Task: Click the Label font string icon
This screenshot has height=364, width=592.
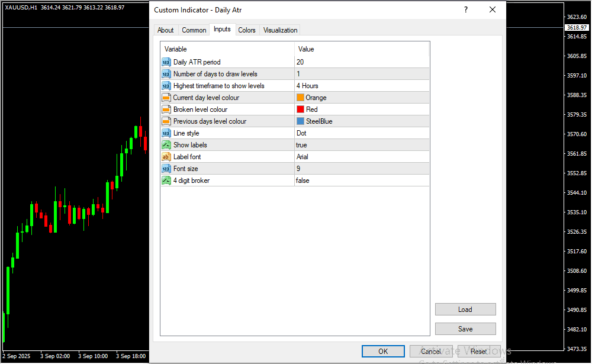Action: (x=166, y=157)
